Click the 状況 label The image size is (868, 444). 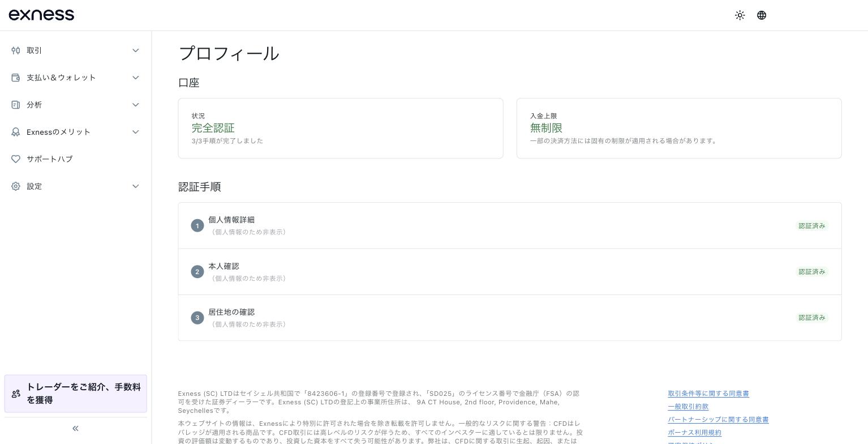(198, 116)
